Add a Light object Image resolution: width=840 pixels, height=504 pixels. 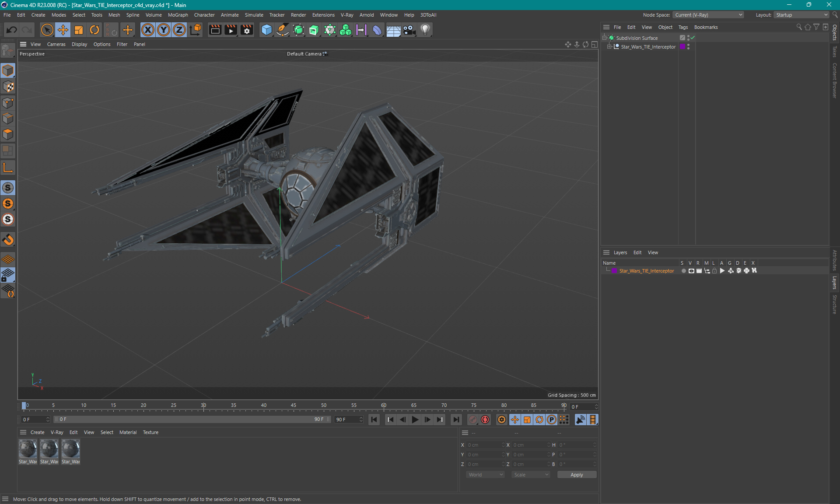point(425,30)
